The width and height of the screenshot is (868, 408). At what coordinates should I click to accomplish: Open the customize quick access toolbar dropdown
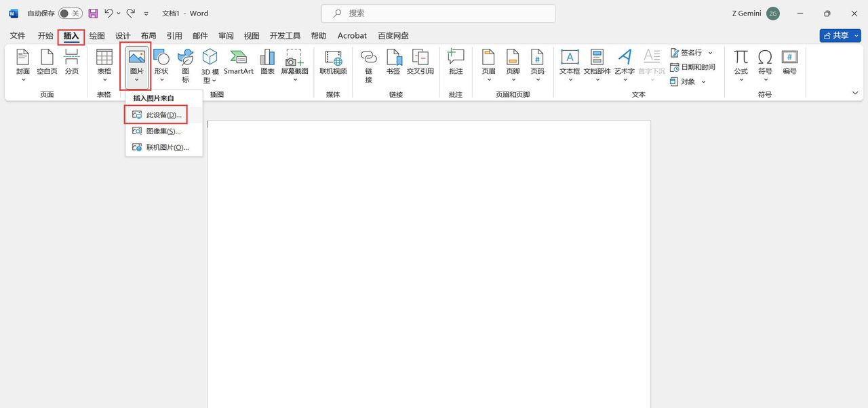click(x=146, y=14)
